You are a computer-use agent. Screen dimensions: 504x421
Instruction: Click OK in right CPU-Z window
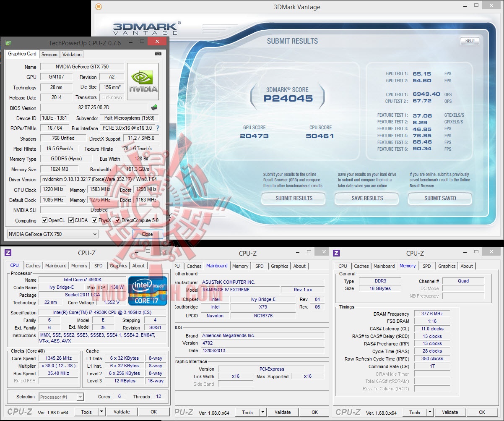[482, 412]
